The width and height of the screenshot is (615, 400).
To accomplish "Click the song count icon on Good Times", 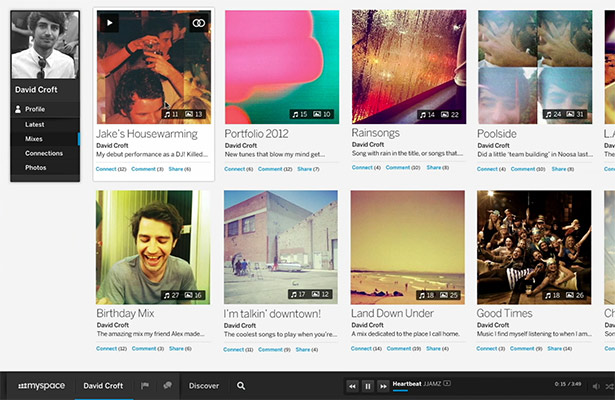I will 548,295.
